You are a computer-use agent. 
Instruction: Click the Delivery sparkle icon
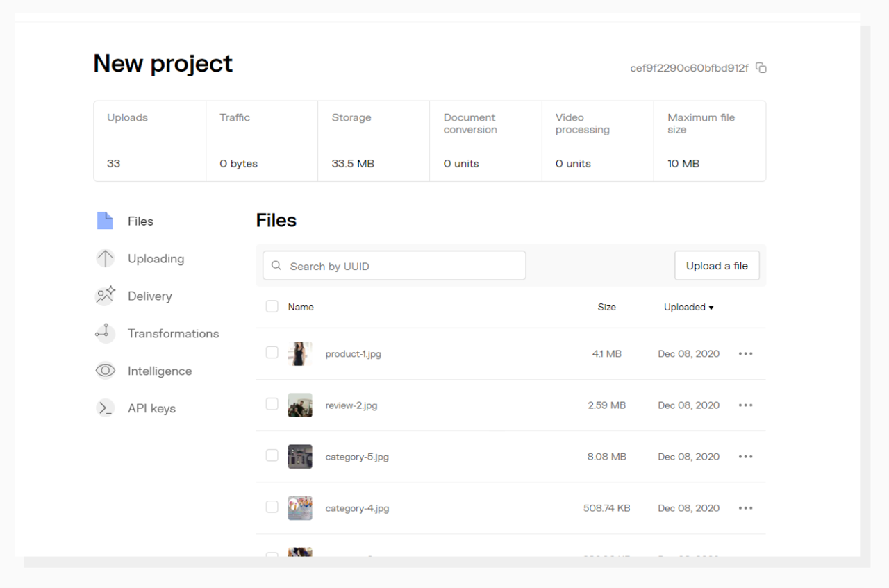coord(105,296)
